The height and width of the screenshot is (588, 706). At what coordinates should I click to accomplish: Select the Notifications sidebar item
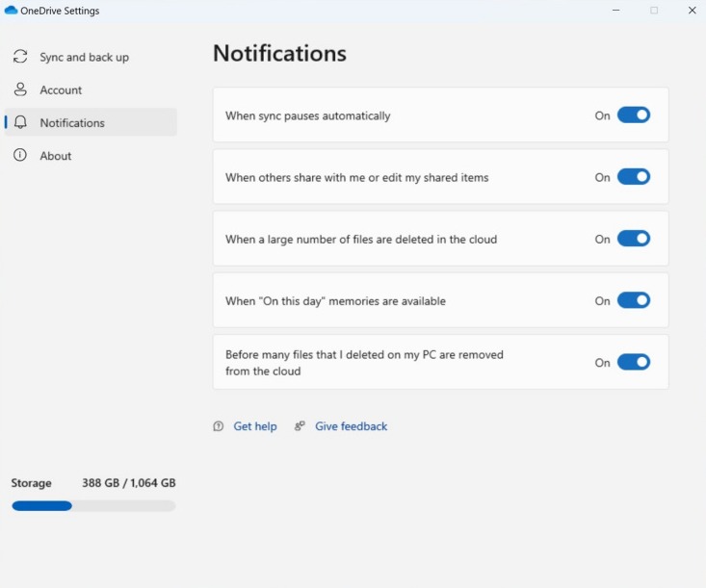click(91, 122)
